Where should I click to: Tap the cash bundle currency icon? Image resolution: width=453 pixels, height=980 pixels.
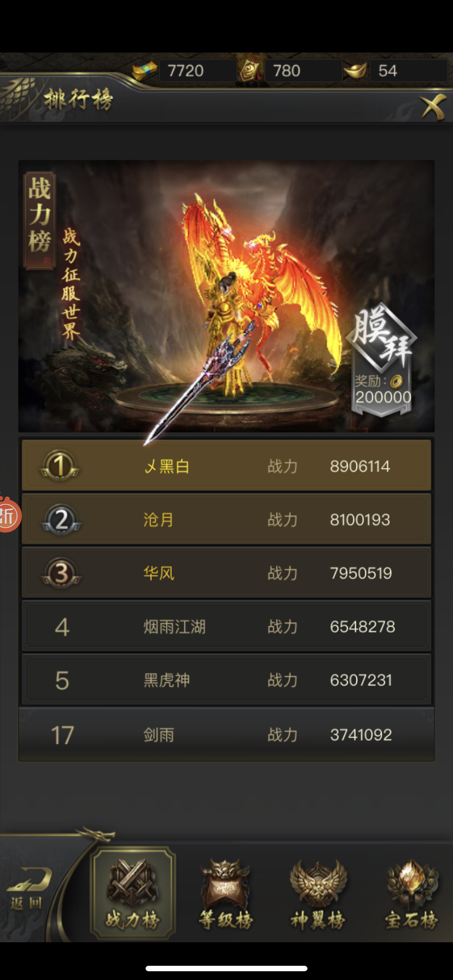click(x=144, y=71)
